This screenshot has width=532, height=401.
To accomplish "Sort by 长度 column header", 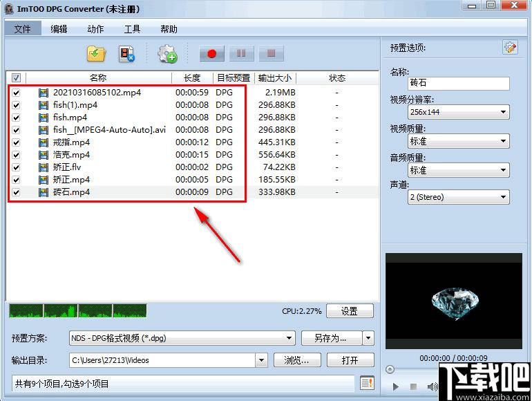I will tap(192, 78).
